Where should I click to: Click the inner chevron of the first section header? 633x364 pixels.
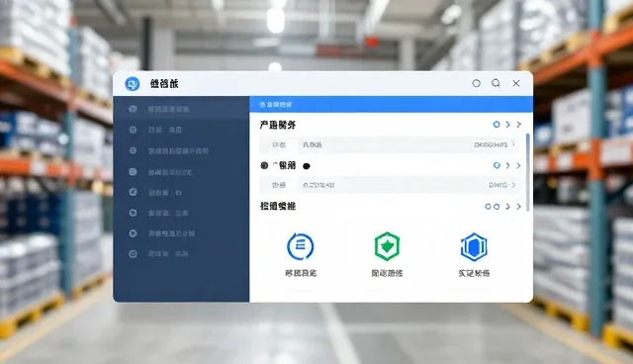pos(507,125)
